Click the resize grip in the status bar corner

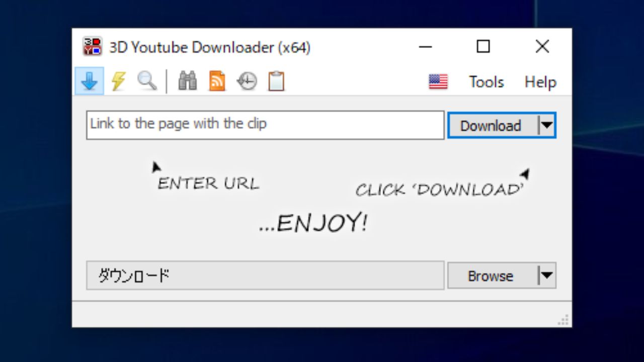[x=563, y=320]
